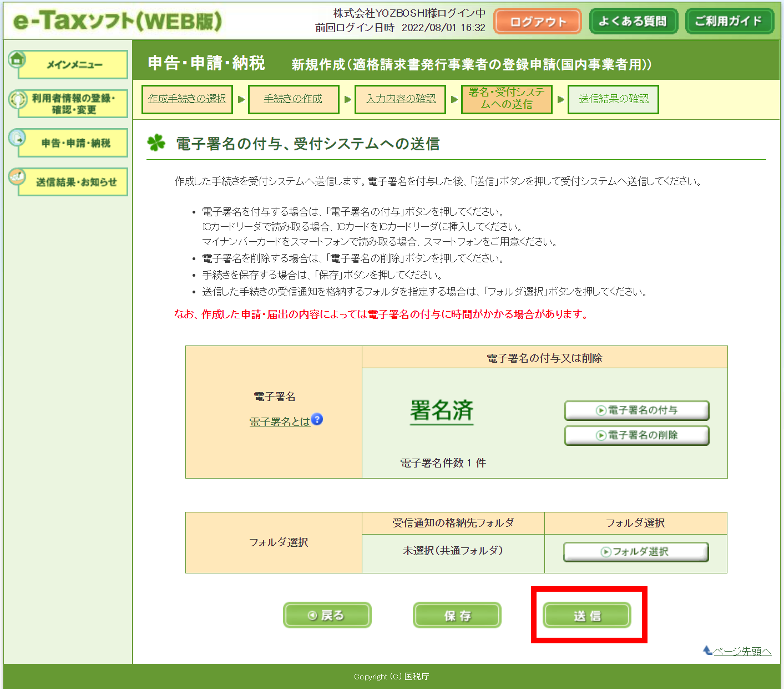The width and height of the screenshot is (784, 691).
Task: Go to the 手続きの作成 step
Action: (293, 99)
